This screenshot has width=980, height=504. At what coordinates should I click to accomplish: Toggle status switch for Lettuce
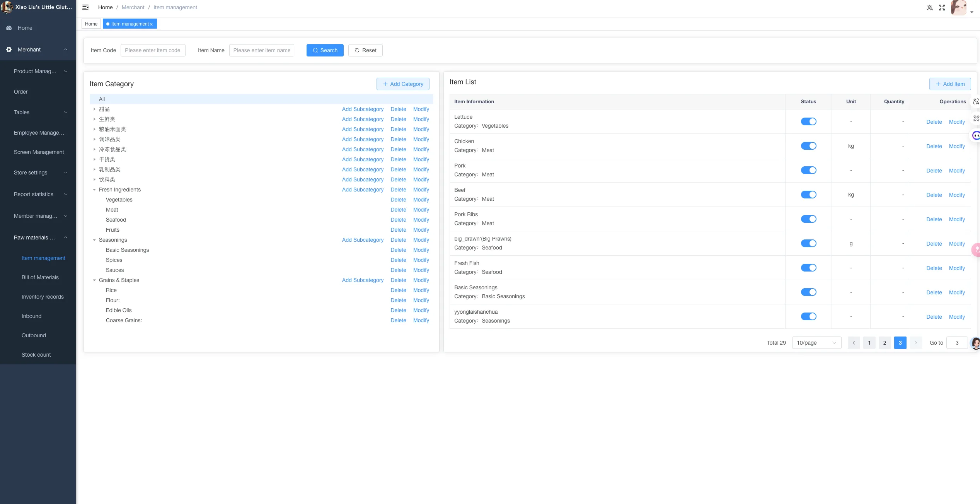(x=808, y=121)
